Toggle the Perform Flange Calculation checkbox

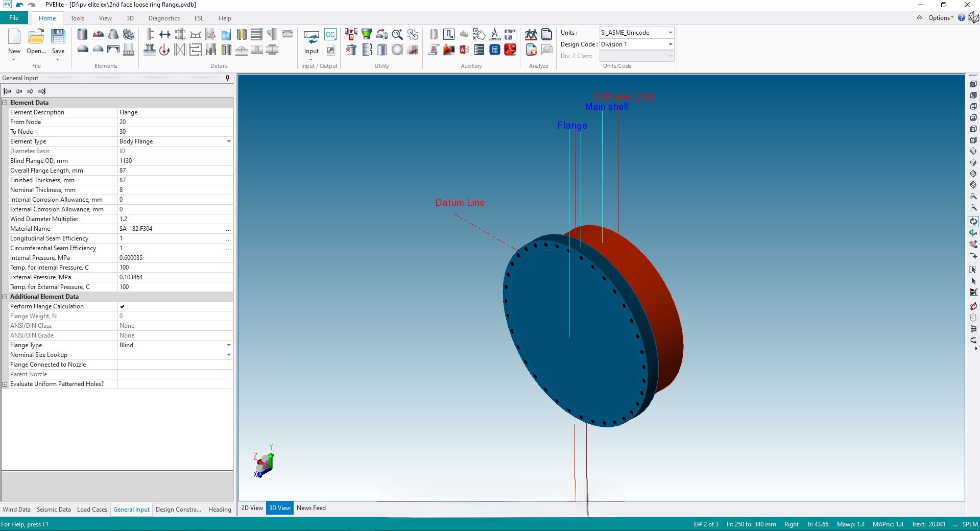[122, 306]
